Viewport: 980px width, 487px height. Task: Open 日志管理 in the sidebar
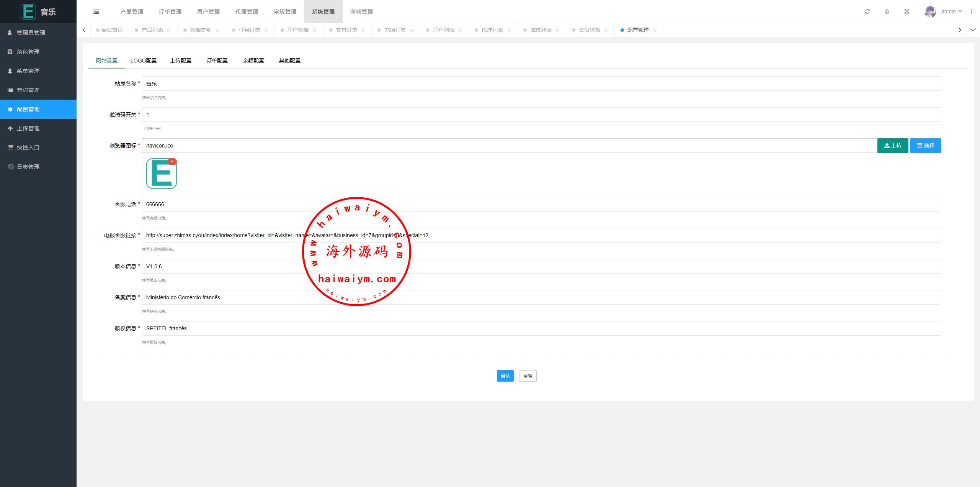(28, 167)
